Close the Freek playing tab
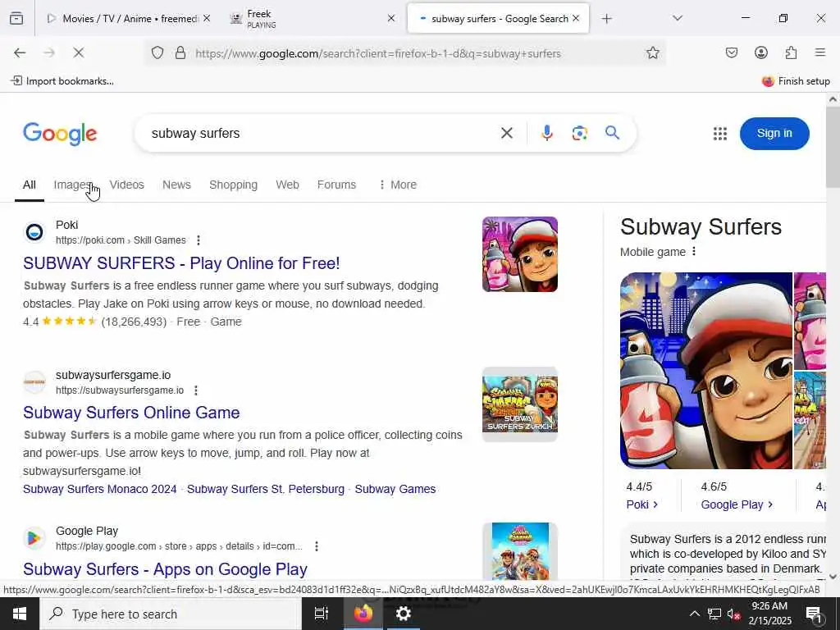The image size is (840, 630). pos(391,18)
